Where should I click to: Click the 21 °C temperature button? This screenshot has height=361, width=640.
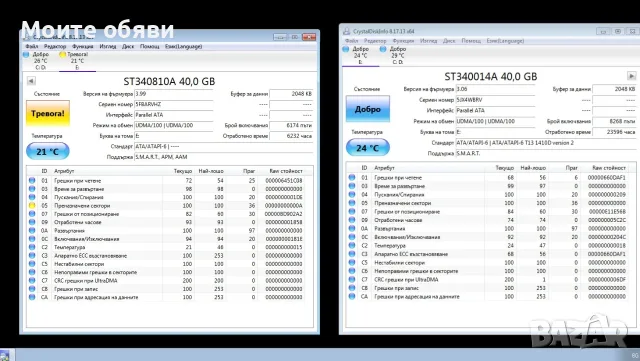pyautogui.click(x=48, y=152)
